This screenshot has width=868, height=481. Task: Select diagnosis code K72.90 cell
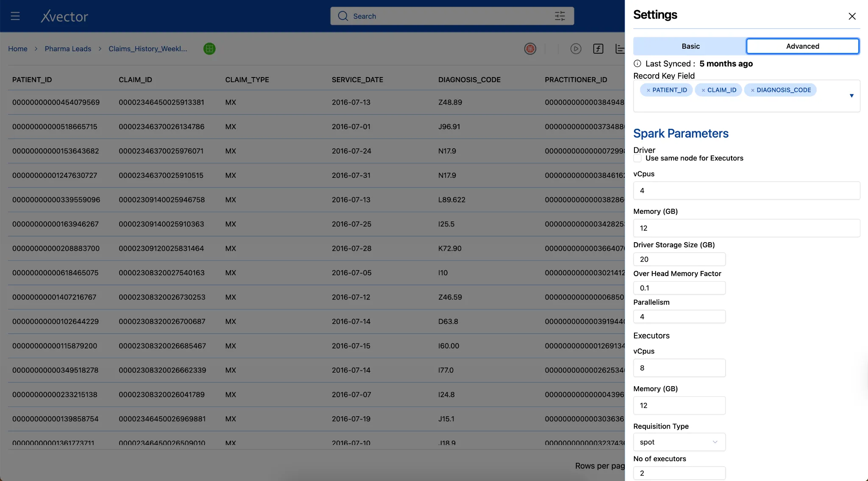tap(450, 249)
